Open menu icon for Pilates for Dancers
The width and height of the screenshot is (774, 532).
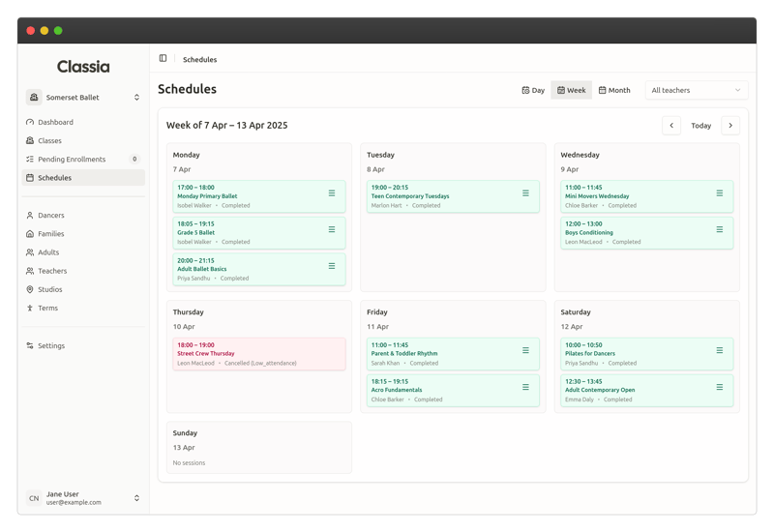[720, 350]
